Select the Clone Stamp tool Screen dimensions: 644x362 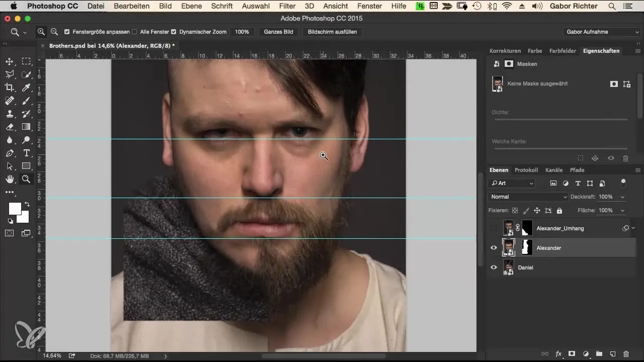point(10,114)
